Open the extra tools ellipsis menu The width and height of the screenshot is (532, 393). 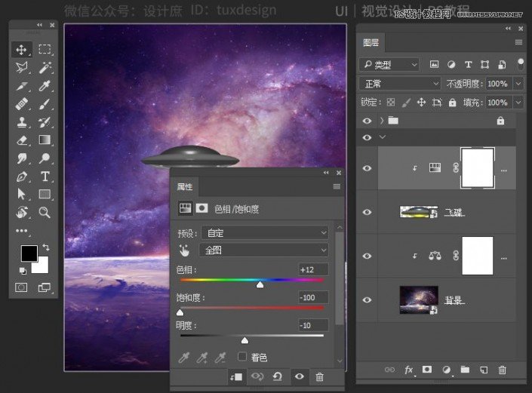pos(21,231)
